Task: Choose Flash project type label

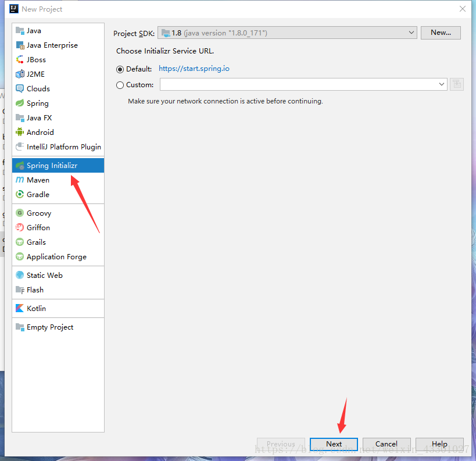Action: tap(35, 290)
